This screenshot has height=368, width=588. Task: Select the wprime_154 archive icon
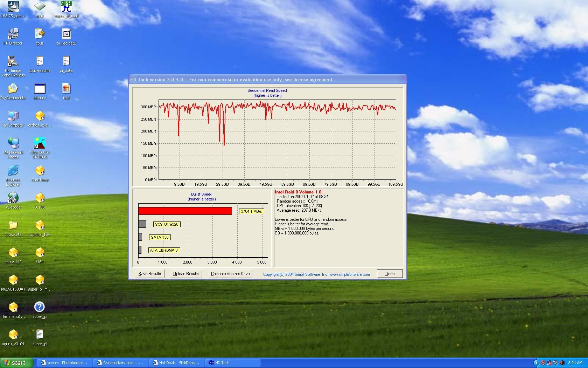coord(40,228)
